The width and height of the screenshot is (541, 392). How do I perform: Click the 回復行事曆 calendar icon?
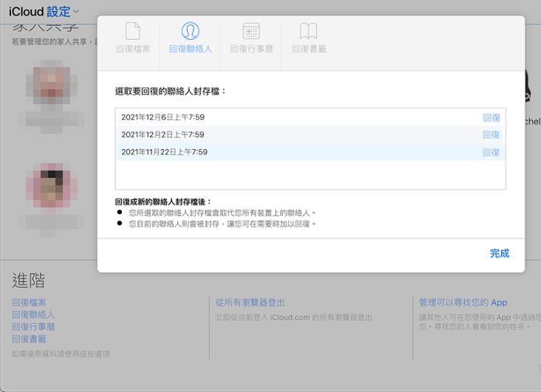pyautogui.click(x=251, y=31)
